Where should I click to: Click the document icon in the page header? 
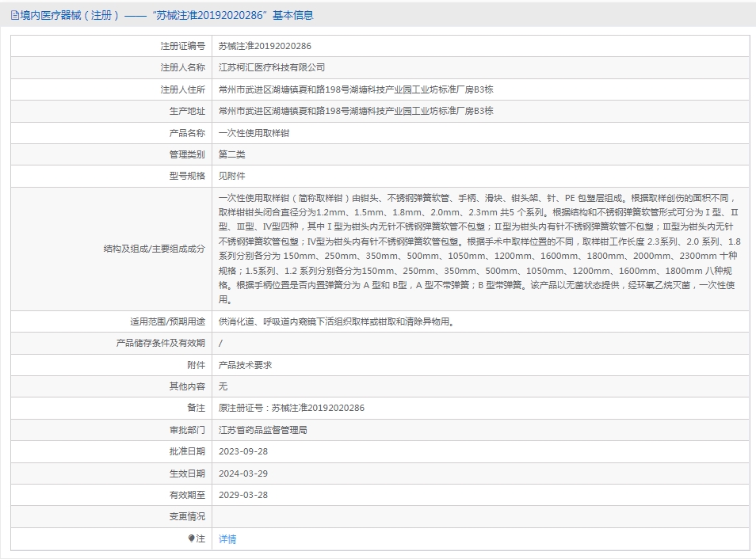pyautogui.click(x=13, y=13)
